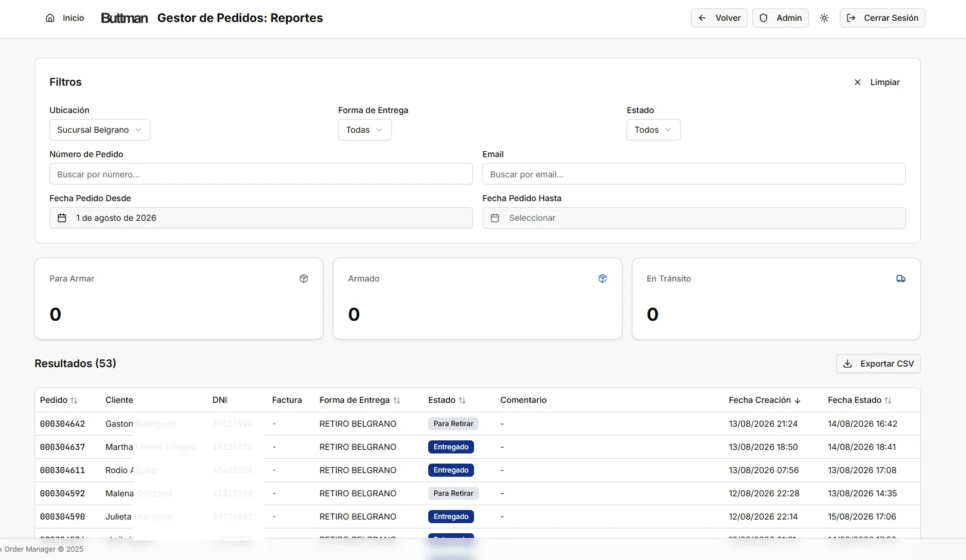Click order number 000304642
Screen dimensions: 966x560
pos(63,424)
